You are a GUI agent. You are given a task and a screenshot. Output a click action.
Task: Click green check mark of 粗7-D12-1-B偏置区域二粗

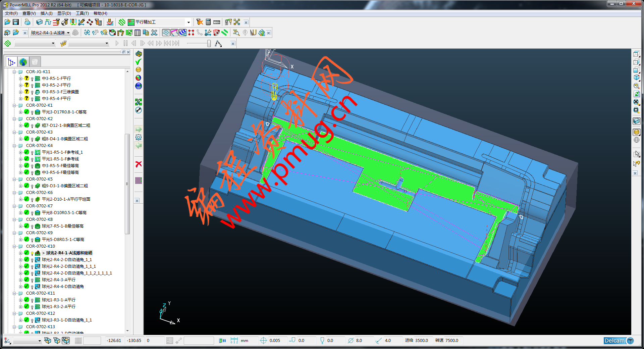coord(26,125)
